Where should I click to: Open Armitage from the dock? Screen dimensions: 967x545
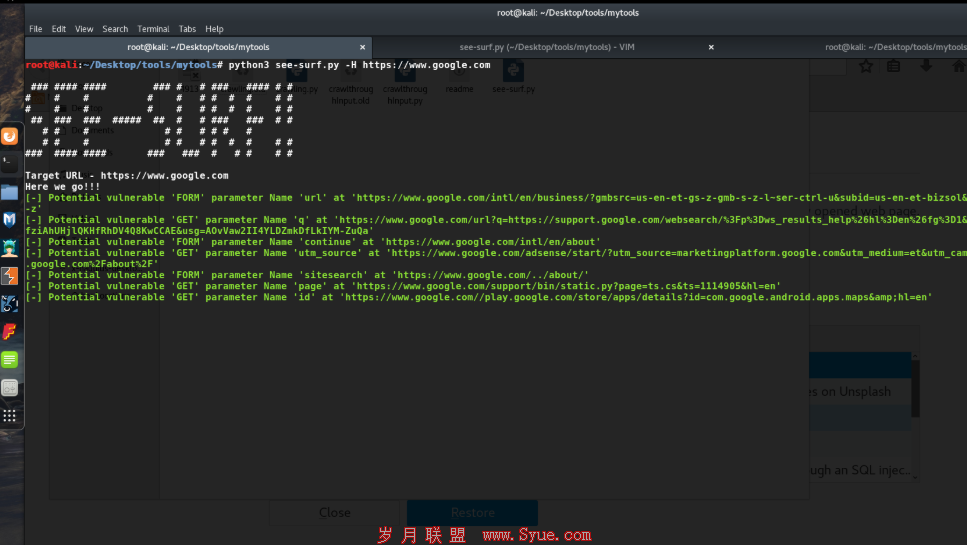click(9, 248)
